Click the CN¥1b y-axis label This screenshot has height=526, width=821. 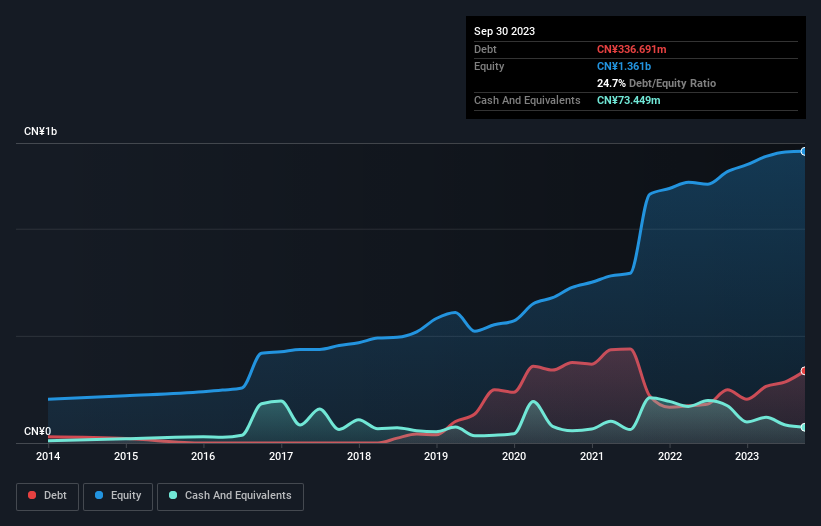[x=40, y=131]
